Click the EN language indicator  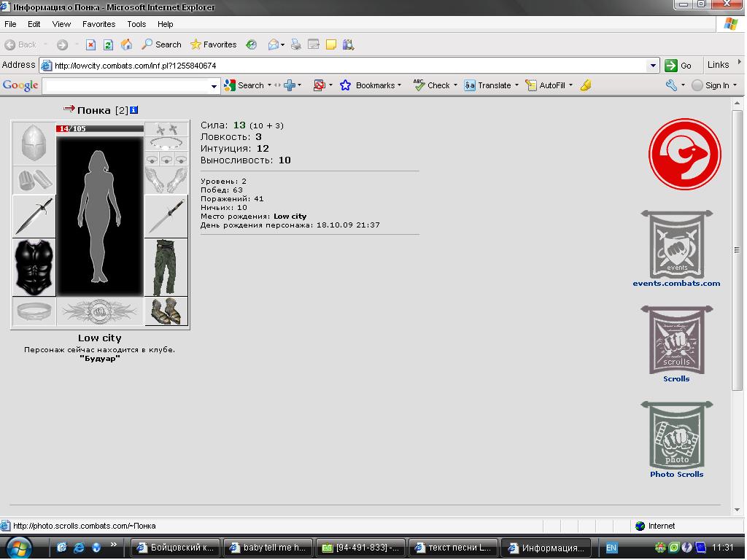[x=611, y=548]
